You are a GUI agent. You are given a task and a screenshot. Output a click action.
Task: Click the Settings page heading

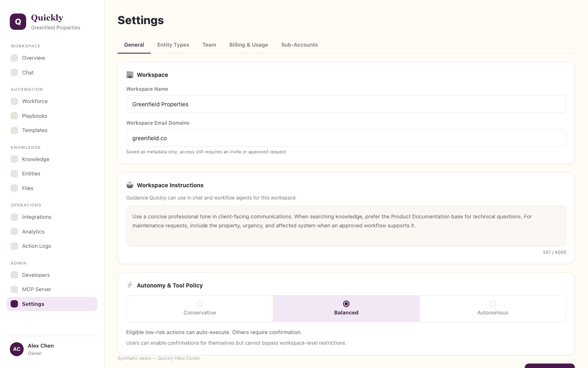click(141, 20)
